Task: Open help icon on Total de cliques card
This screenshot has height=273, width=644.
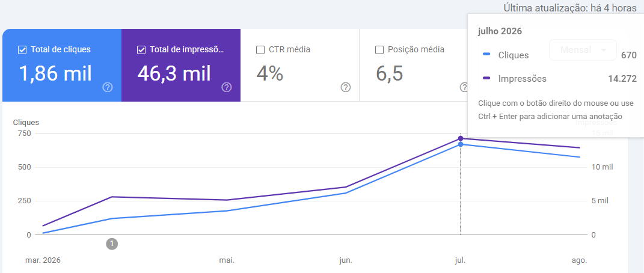Action: pos(108,87)
